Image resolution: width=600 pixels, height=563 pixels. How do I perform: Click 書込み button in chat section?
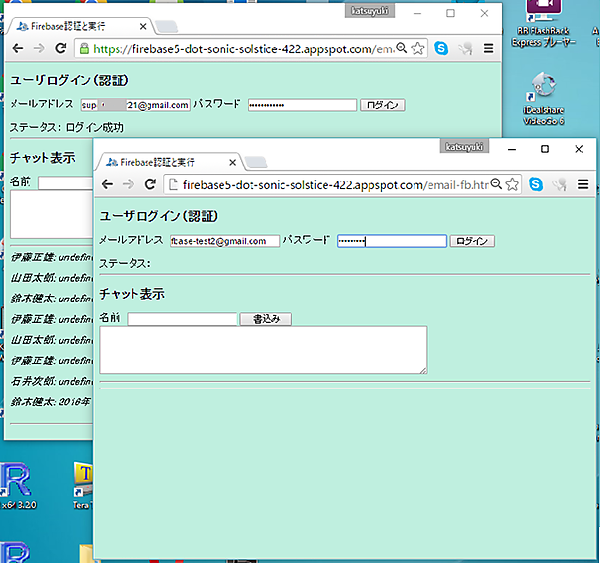(265, 319)
